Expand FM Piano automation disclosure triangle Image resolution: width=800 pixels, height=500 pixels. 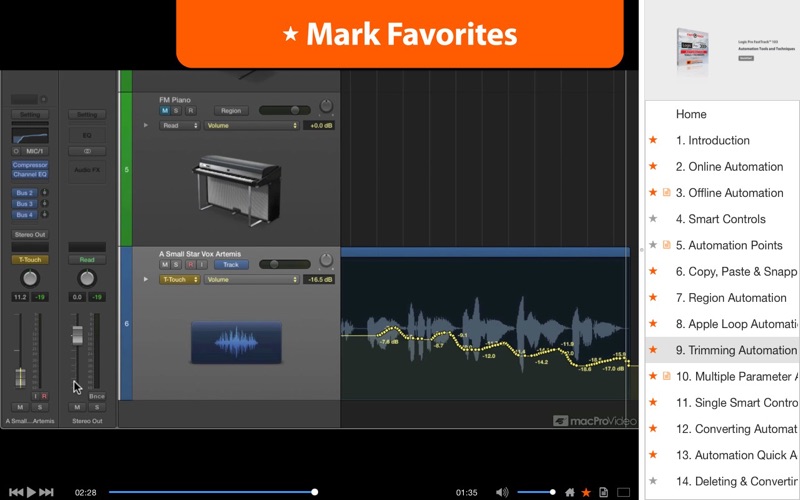tap(146, 125)
